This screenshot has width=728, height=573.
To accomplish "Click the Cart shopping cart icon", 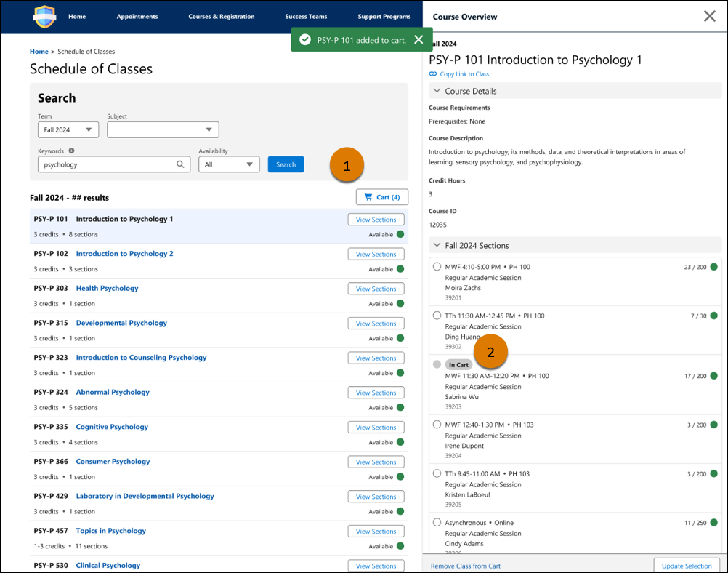I will pyautogui.click(x=368, y=197).
